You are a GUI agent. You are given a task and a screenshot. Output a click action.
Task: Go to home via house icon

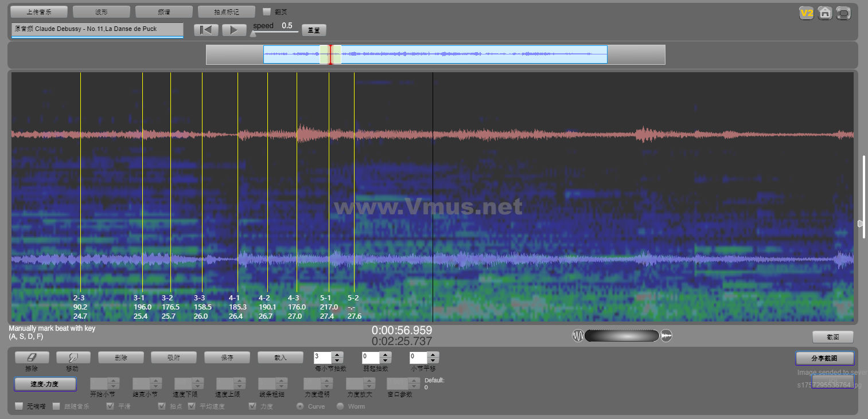[825, 13]
